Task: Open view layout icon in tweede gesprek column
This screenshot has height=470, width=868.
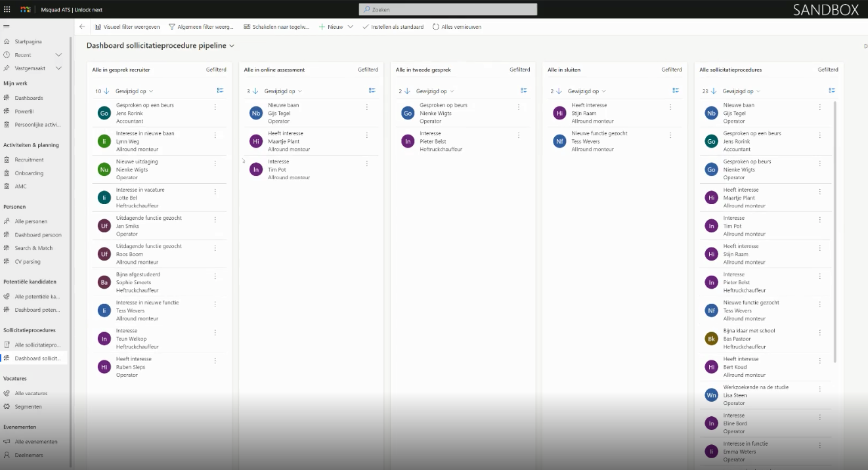Action: pyautogui.click(x=524, y=91)
